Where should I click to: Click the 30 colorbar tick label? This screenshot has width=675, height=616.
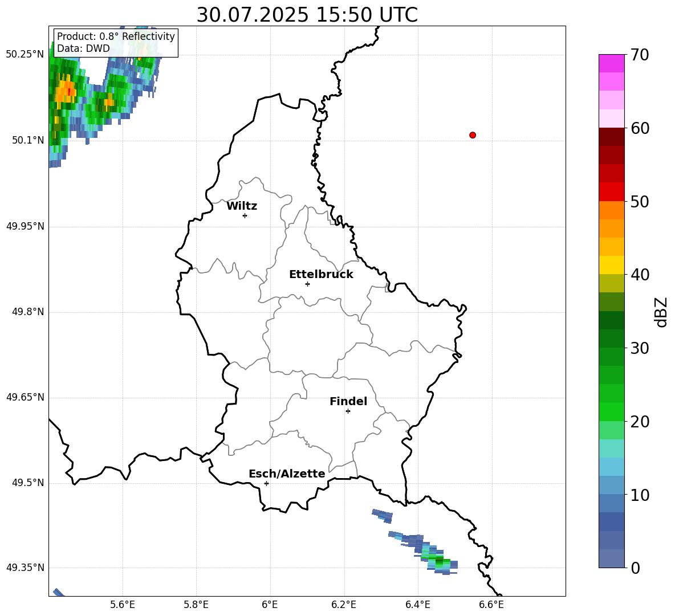(639, 348)
